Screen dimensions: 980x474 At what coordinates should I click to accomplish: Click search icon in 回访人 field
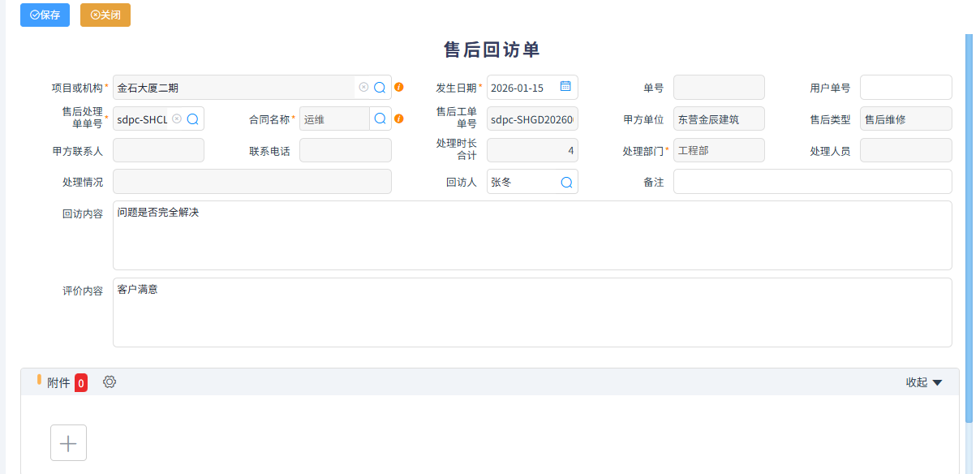pos(566,183)
